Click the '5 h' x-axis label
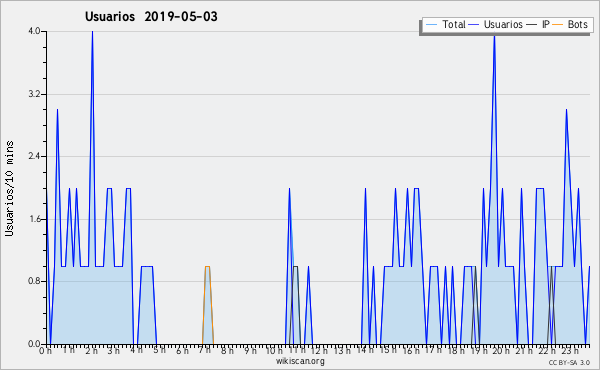This screenshot has height=370, width=600. [x=160, y=350]
